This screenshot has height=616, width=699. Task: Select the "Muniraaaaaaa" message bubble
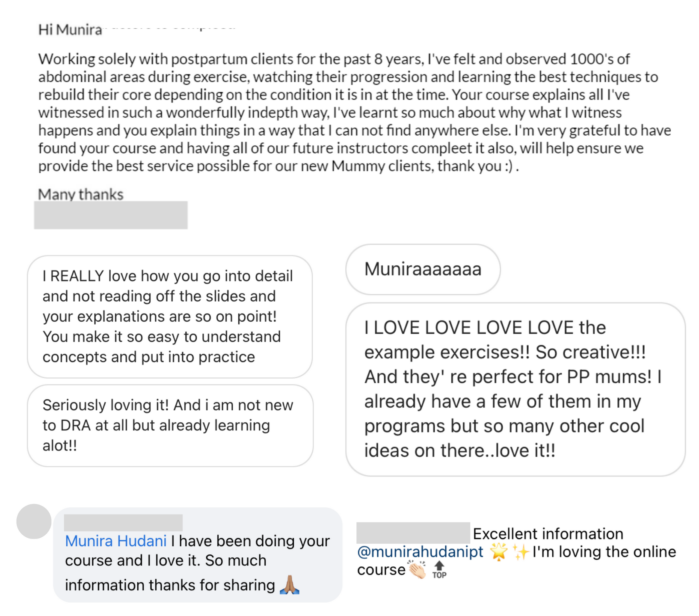(423, 269)
